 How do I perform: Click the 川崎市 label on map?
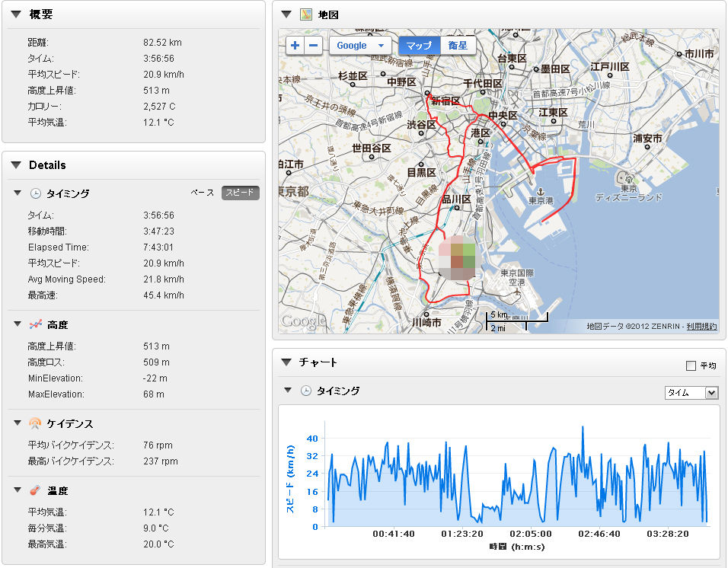click(426, 322)
